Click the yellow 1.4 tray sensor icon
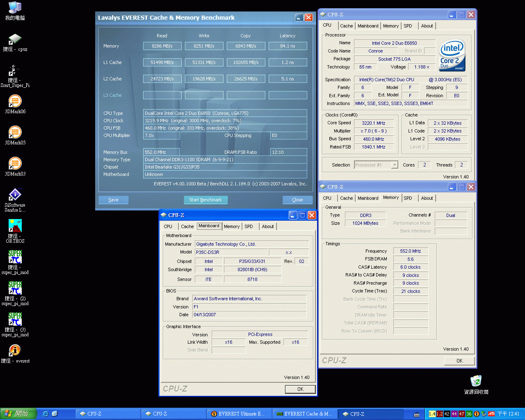Image resolution: width=525 pixels, height=420 pixels. 432,414
